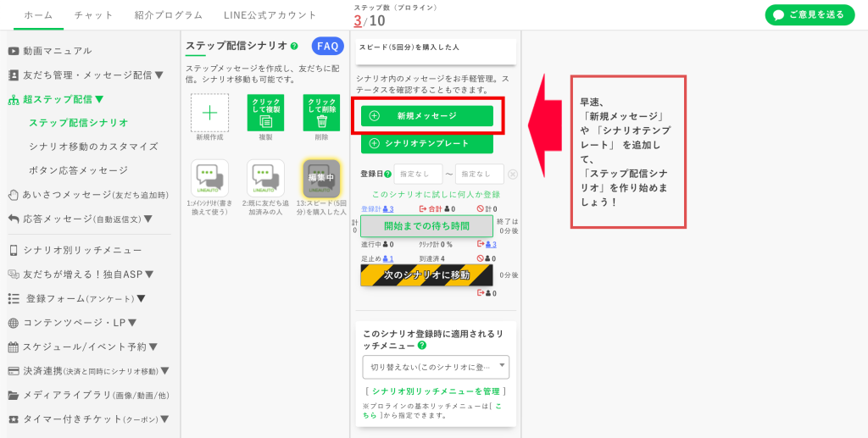Expand スケジュール/イベント予約 menu
This screenshot has height=438, width=868.
(83, 347)
